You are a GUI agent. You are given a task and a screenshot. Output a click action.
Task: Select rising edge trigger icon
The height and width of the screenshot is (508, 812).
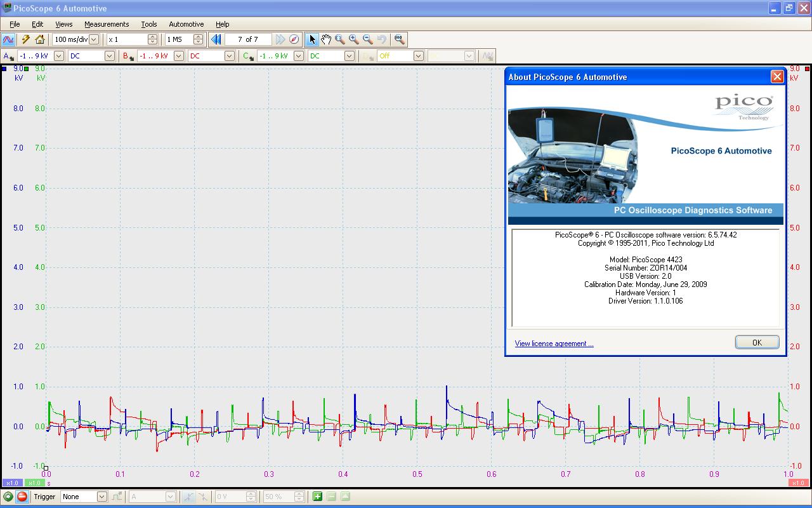189,497
